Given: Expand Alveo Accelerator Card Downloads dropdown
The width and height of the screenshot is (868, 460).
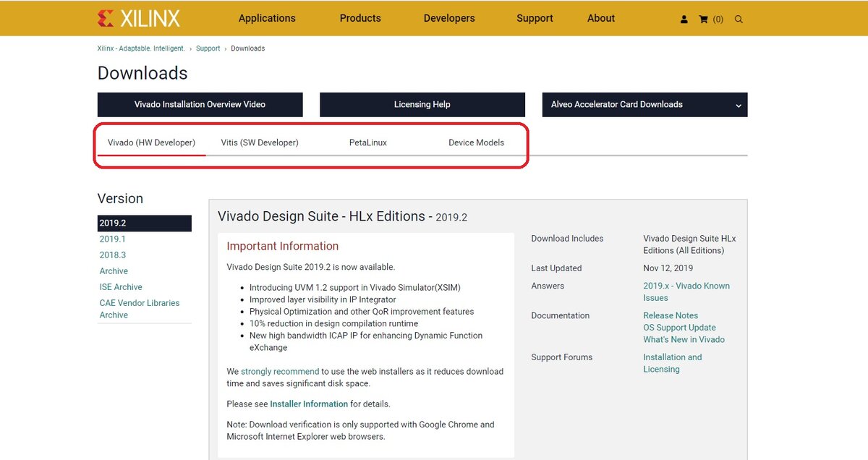Looking at the screenshot, I should [x=644, y=104].
